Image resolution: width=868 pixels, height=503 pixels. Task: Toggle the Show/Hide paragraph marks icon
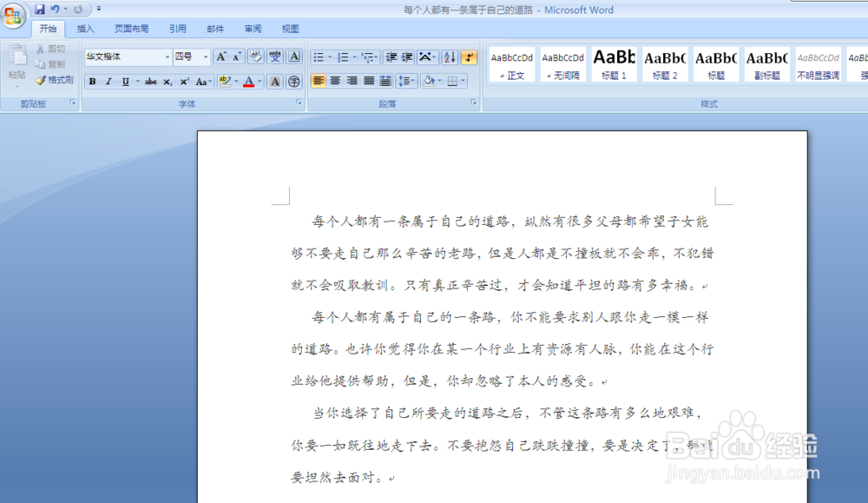pyautogui.click(x=469, y=58)
